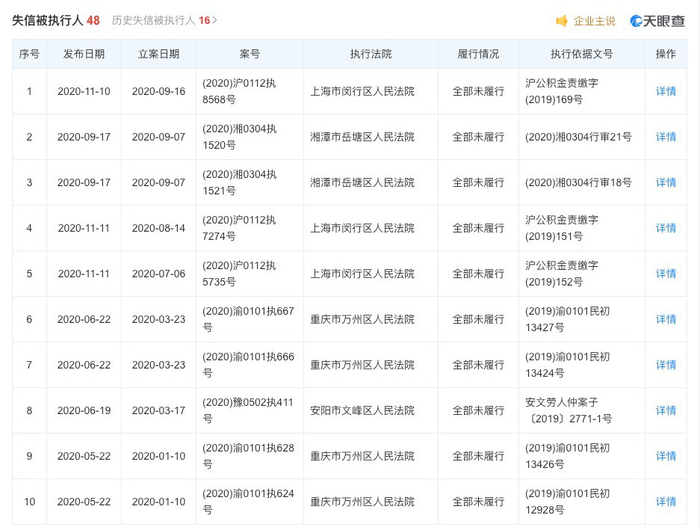This screenshot has height=530, width=700.
Task: Select document 沪公积金责缴字(2019)151号
Action: click(562, 228)
